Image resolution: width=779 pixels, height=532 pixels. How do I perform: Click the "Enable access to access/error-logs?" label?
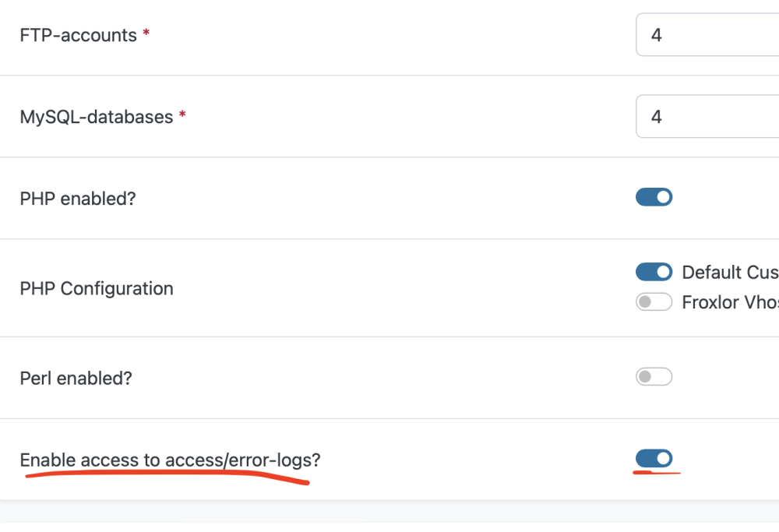click(x=170, y=460)
